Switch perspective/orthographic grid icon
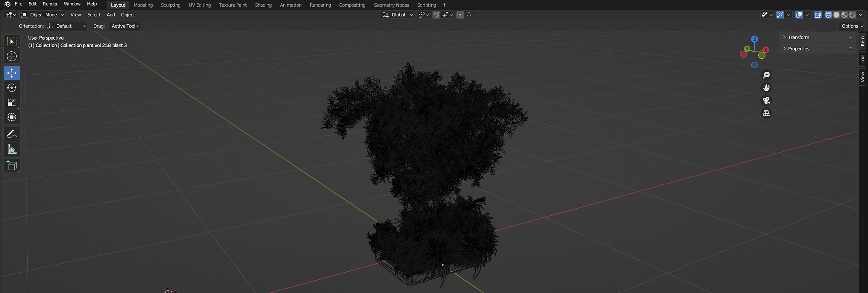The width and height of the screenshot is (868, 293). click(x=766, y=113)
